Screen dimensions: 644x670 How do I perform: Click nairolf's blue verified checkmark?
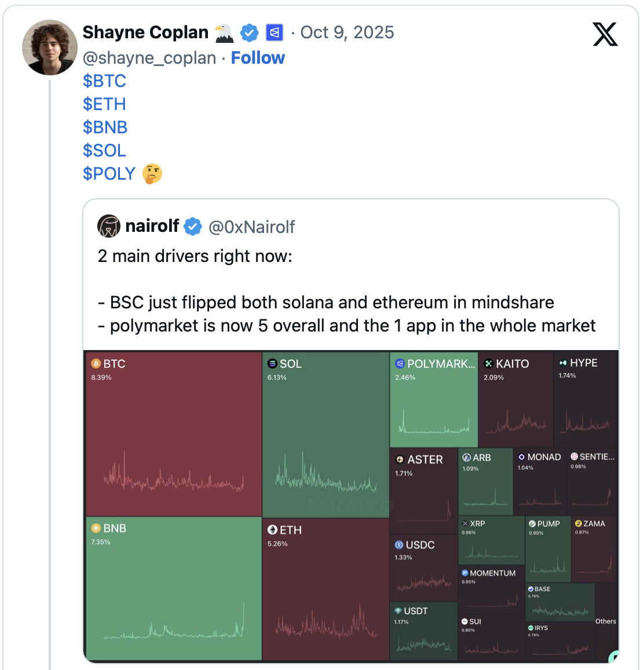[x=193, y=227]
